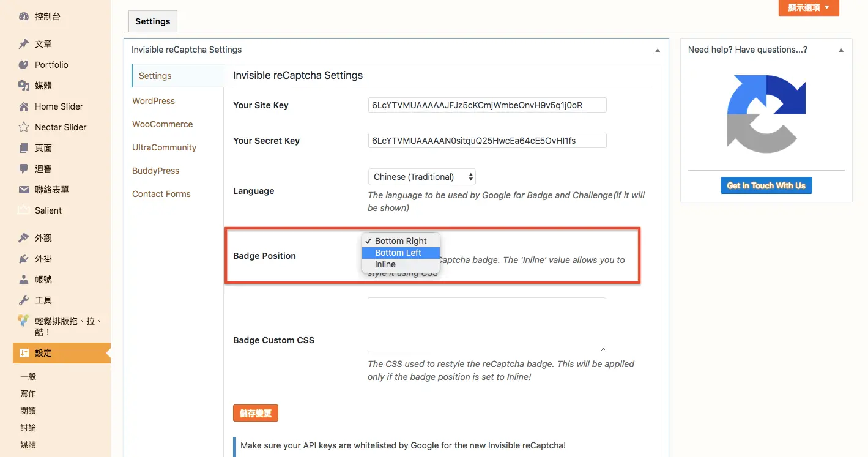Collapse the Need help panel
The image size is (868, 457).
[x=841, y=50]
